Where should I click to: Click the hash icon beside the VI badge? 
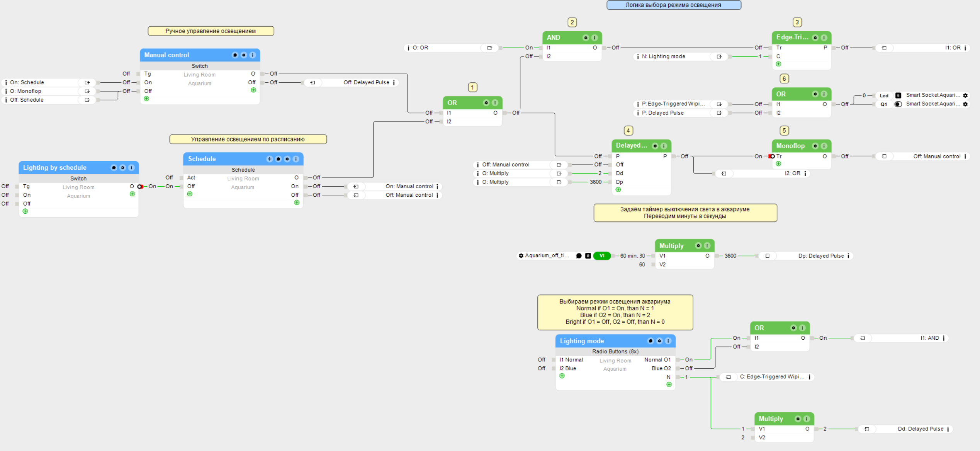point(588,255)
